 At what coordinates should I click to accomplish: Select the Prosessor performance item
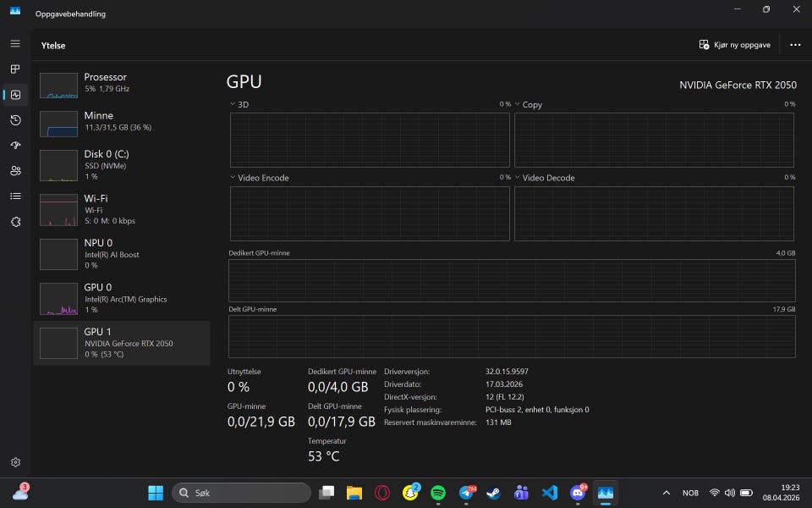click(122, 86)
